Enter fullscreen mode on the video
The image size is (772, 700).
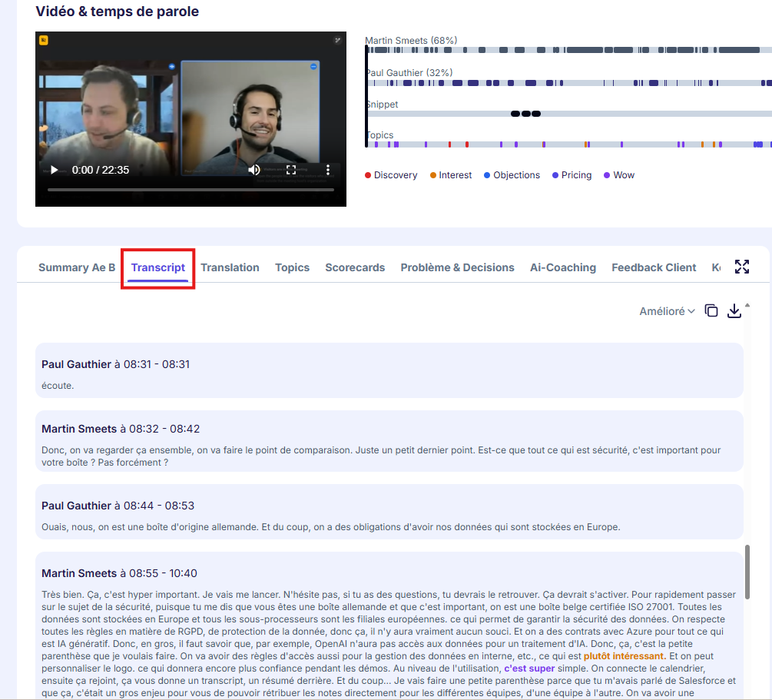point(291,170)
